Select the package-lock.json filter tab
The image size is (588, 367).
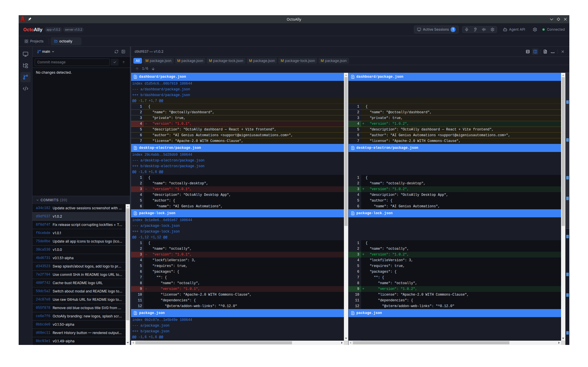click(x=226, y=60)
